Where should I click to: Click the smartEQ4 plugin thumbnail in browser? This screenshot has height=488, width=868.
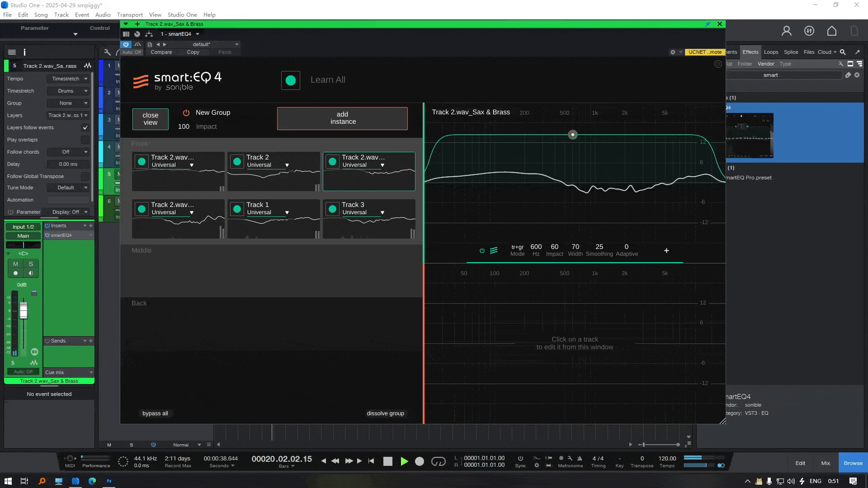(x=750, y=136)
